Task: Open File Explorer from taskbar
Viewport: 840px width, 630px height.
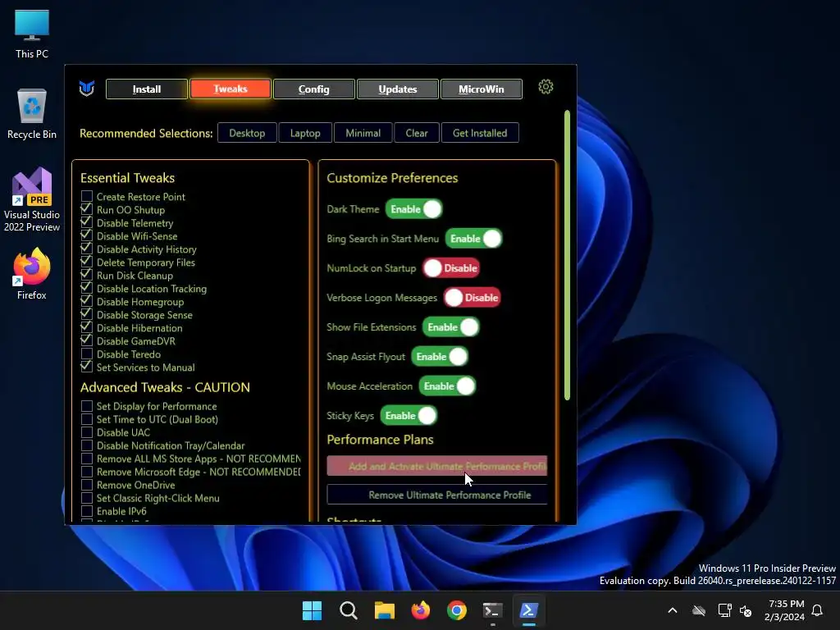Action: 384,610
